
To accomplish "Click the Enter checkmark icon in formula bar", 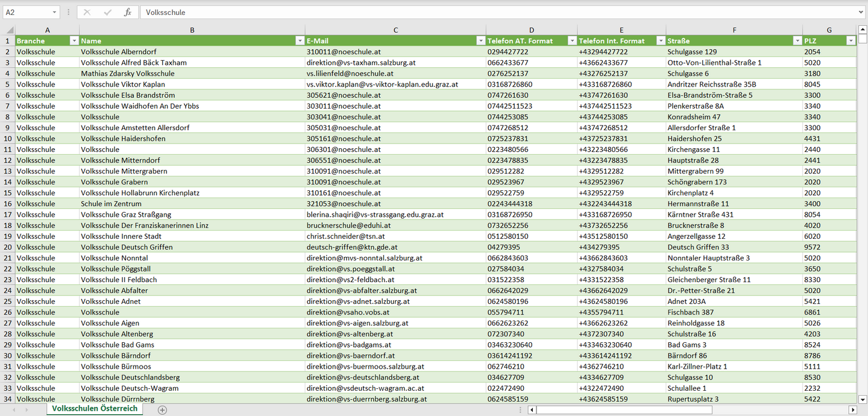I will pyautogui.click(x=108, y=12).
